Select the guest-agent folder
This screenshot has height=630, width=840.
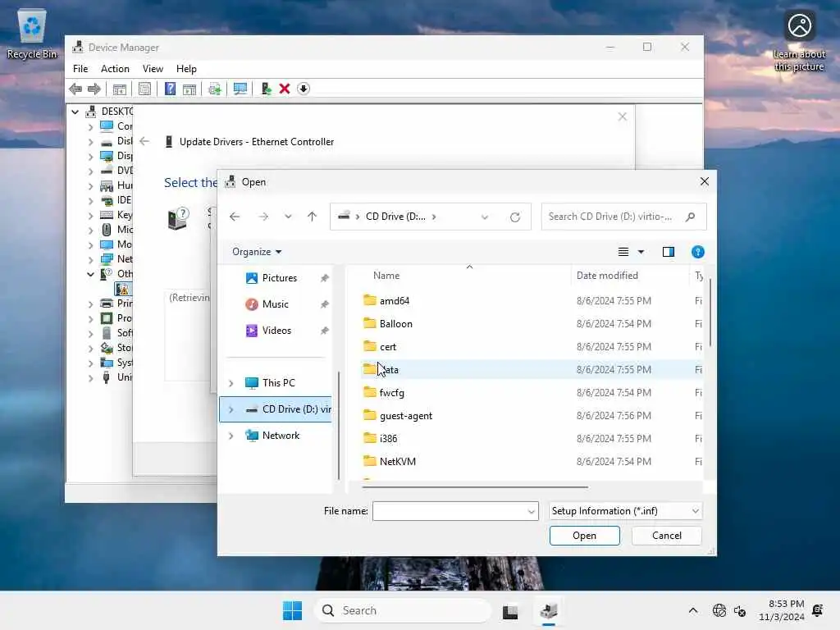[405, 416]
